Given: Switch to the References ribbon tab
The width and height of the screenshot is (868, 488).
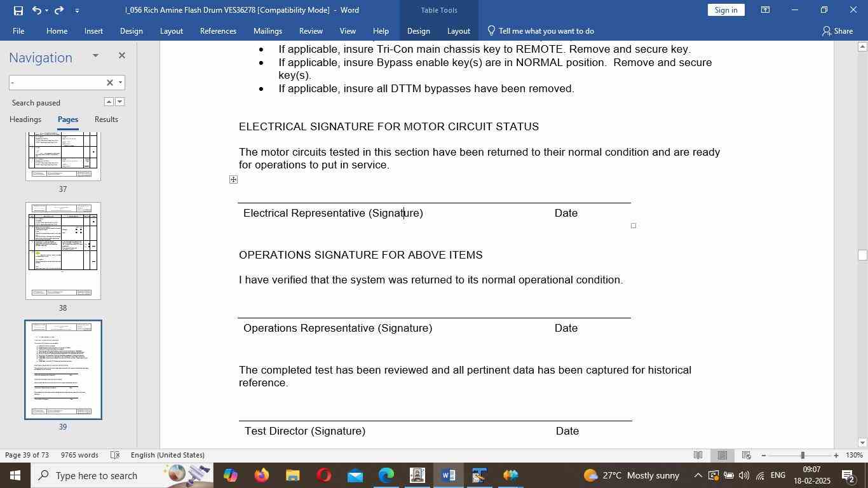Looking at the screenshot, I should [x=218, y=30].
